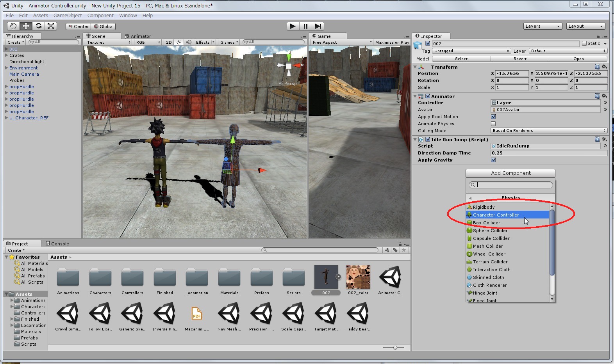Enable Animate Physics checkbox
The height and width of the screenshot is (364, 614).
click(x=493, y=124)
